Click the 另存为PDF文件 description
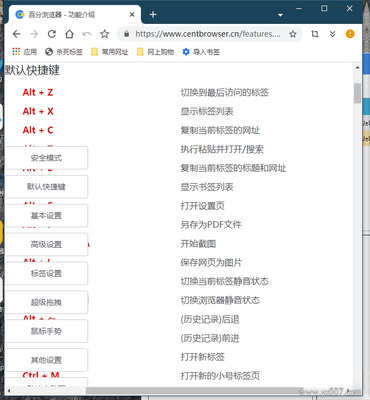This screenshot has width=370, height=400. pyautogui.click(x=211, y=225)
